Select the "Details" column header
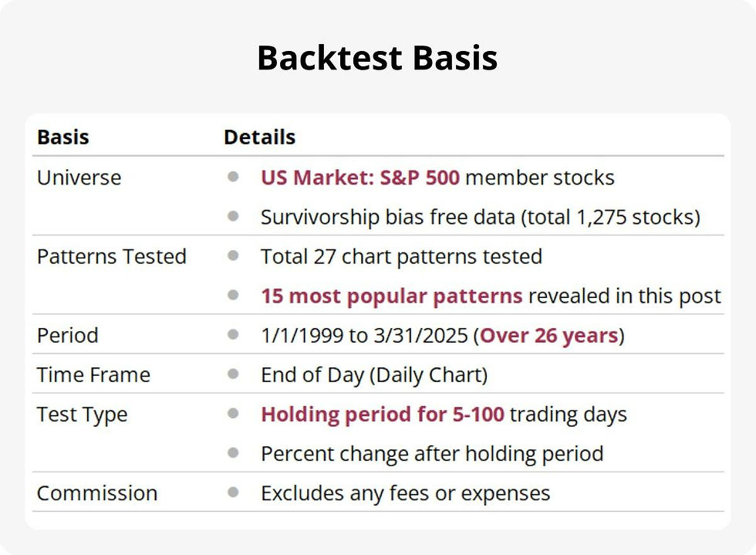 click(259, 137)
